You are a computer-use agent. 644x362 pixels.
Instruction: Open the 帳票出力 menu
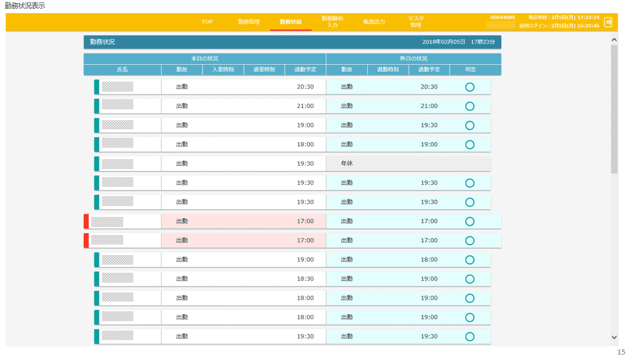(374, 22)
